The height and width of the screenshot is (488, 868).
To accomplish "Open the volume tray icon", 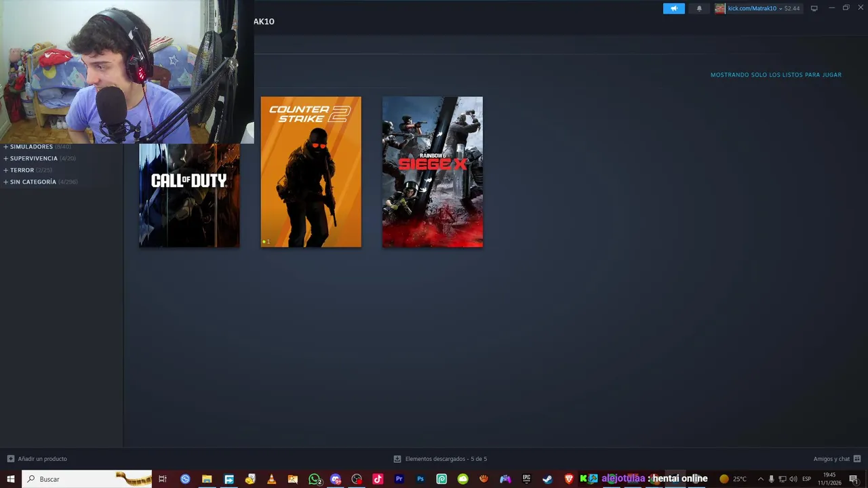I will (793, 479).
